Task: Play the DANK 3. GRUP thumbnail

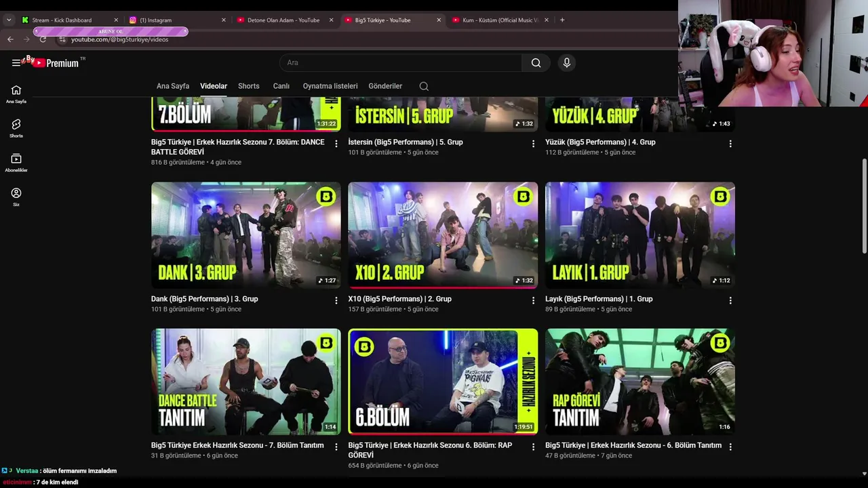Action: [246, 235]
